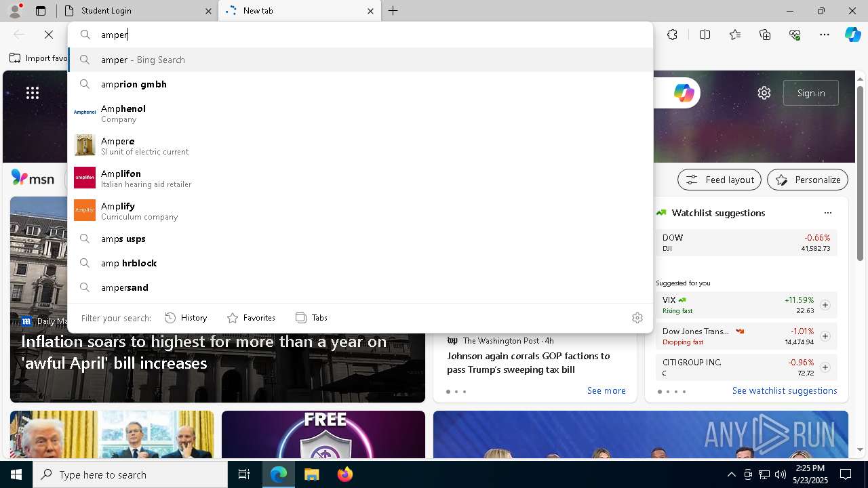Image resolution: width=868 pixels, height=488 pixels.
Task: Open the Trump photo news thumbnail
Action: tap(112, 434)
